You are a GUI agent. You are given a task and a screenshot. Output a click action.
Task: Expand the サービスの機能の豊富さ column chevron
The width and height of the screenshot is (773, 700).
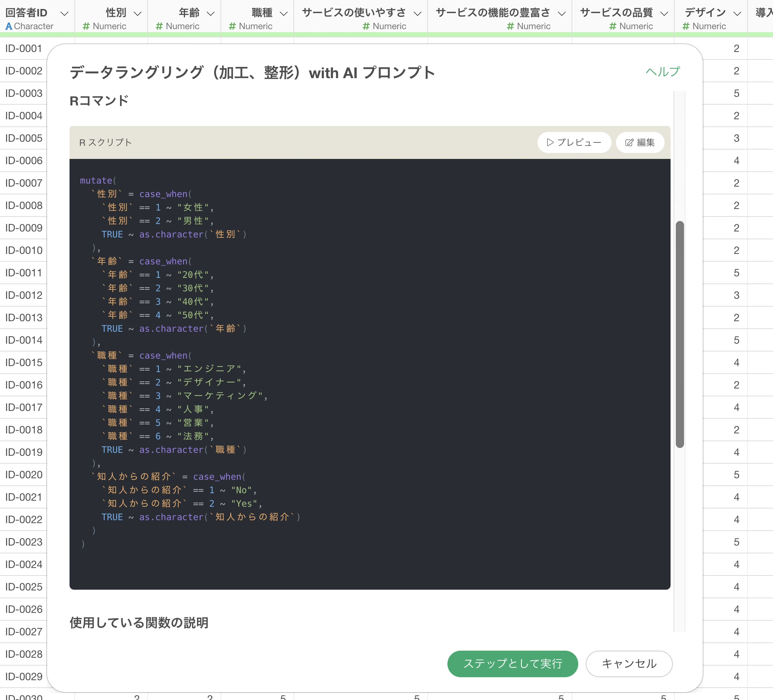point(562,13)
